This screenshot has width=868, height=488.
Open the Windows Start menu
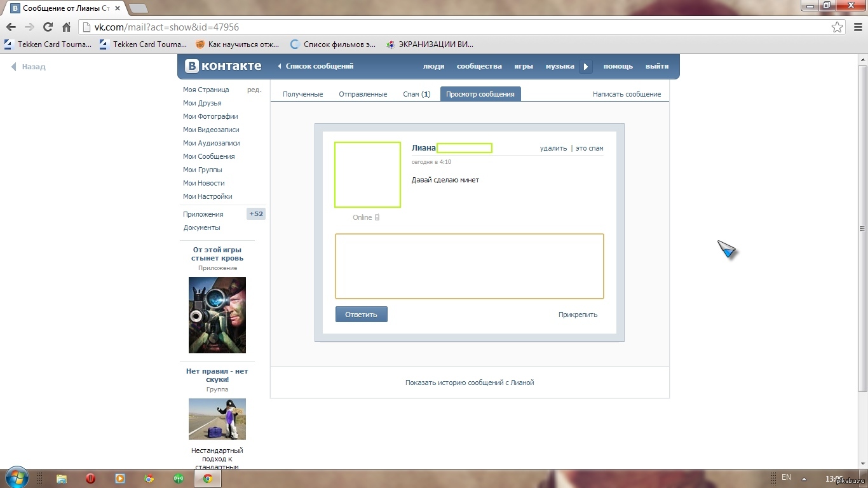click(x=15, y=478)
